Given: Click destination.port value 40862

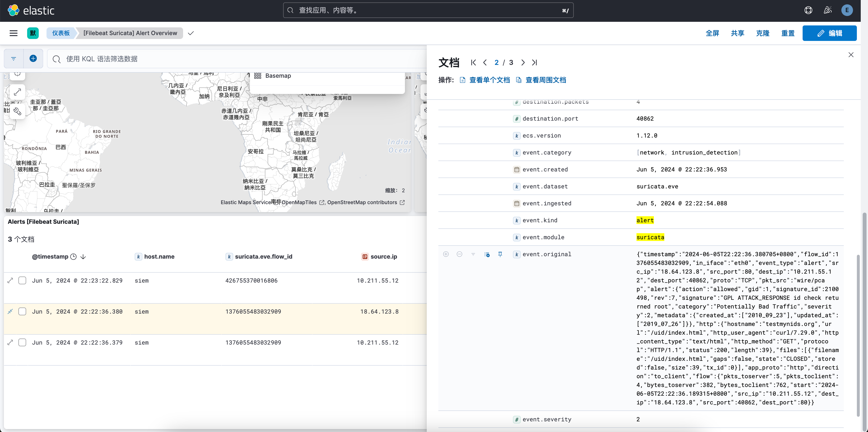Looking at the screenshot, I should [x=645, y=119].
